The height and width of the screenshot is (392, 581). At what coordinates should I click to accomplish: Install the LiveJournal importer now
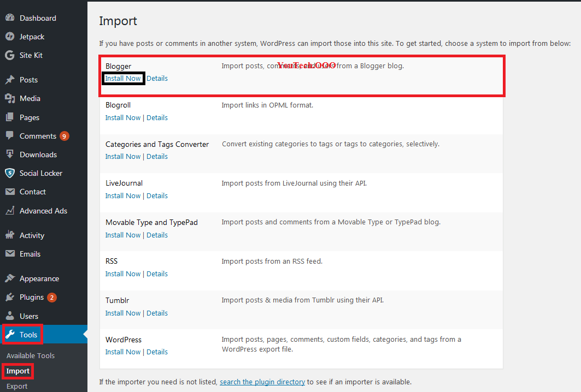(x=123, y=196)
